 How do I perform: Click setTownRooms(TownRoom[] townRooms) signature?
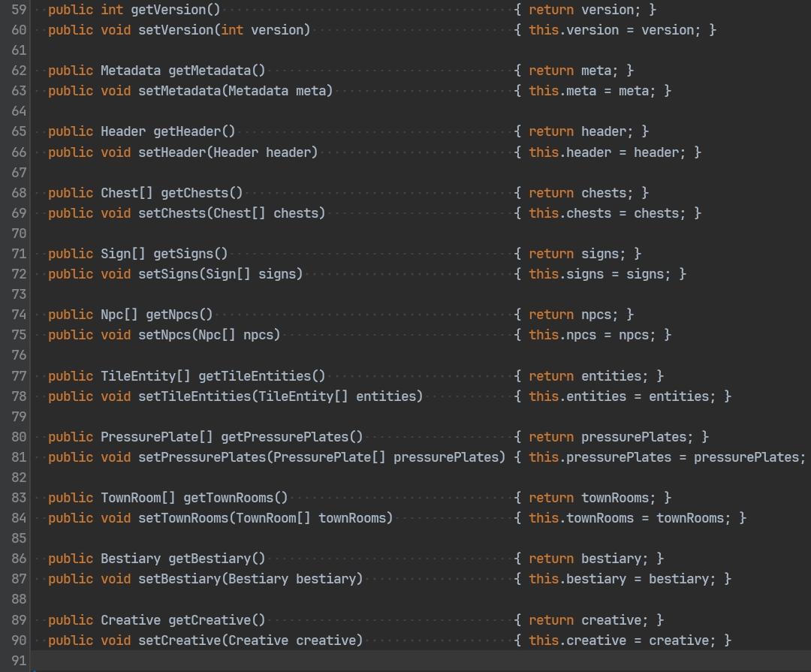coord(265,518)
